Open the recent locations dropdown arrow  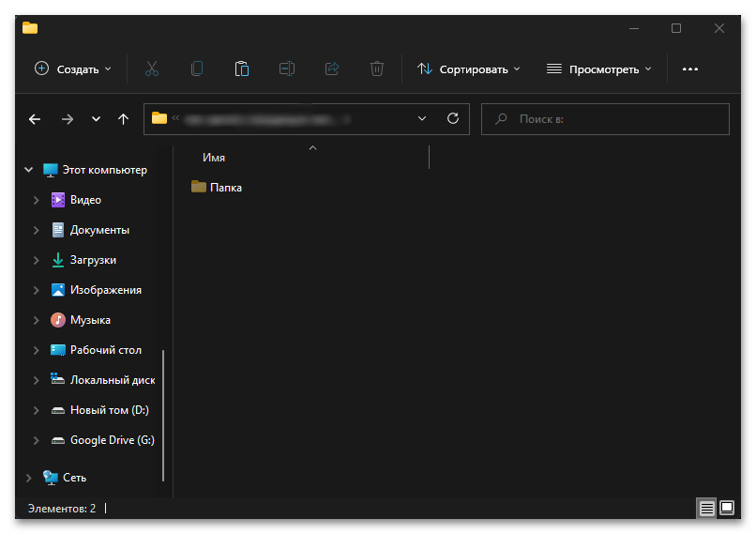(96, 119)
